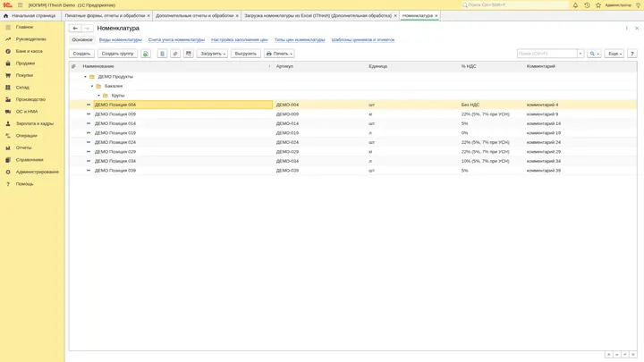Open favorites star in title bar

tap(598, 5)
